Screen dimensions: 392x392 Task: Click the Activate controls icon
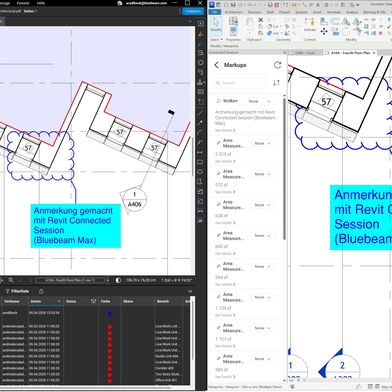(x=310, y=24)
